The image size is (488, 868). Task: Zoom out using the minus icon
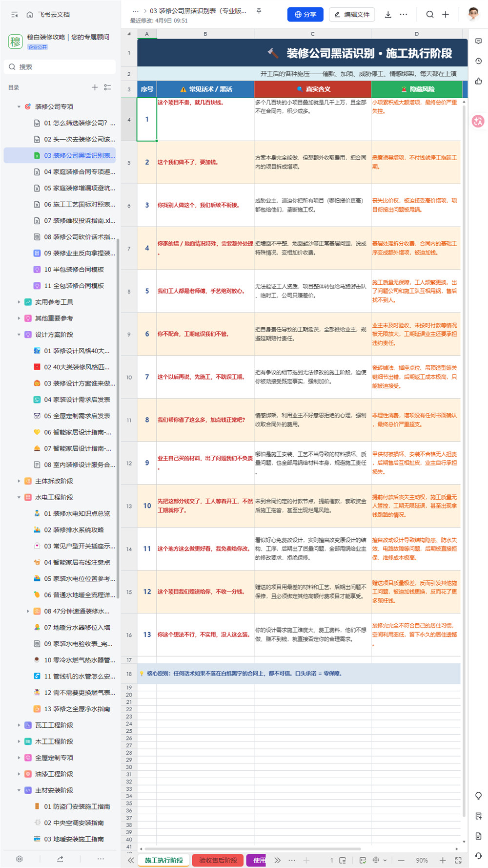[401, 860]
